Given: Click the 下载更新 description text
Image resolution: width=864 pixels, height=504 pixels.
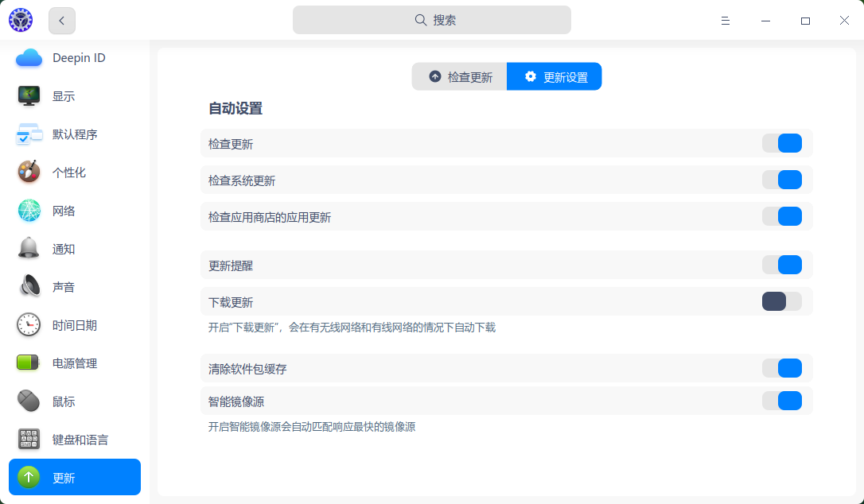Looking at the screenshot, I should point(352,328).
